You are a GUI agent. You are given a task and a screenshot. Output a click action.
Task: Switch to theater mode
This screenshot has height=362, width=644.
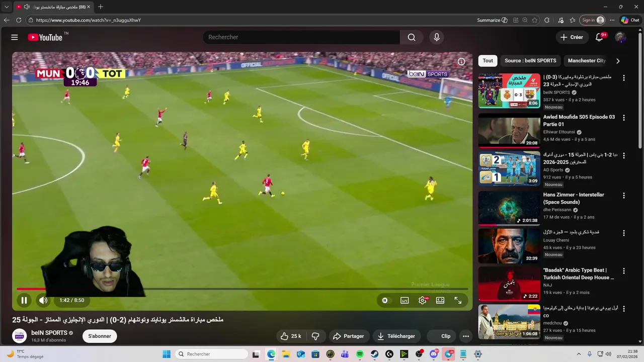(440, 301)
